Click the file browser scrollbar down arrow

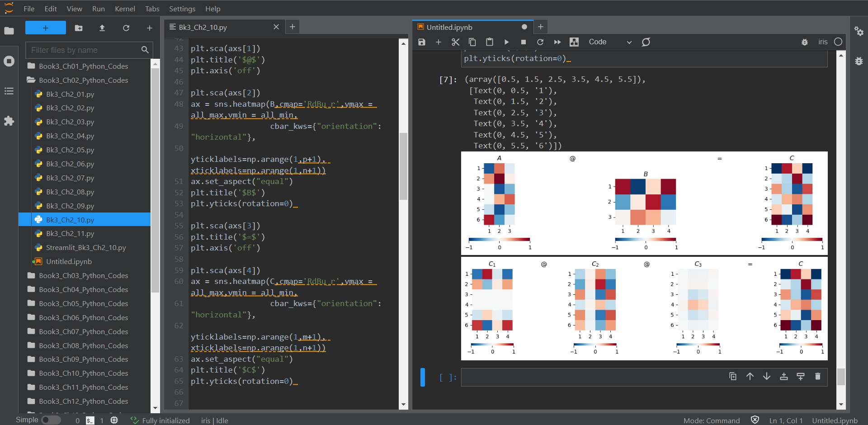tap(155, 408)
